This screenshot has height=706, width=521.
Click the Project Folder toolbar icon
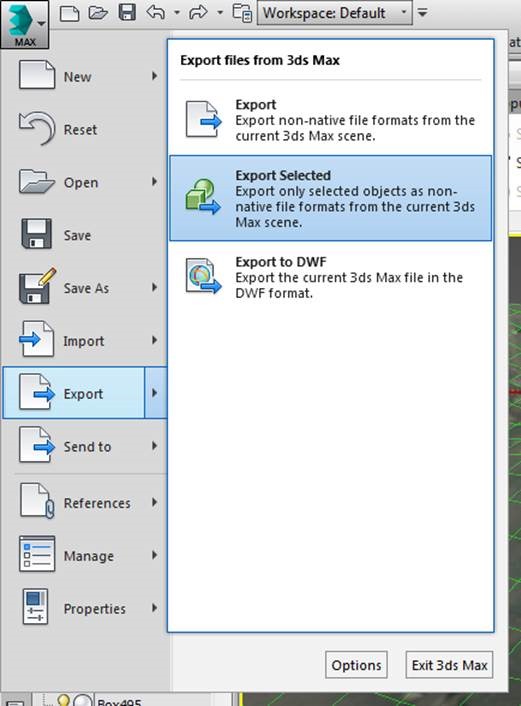coord(242,13)
